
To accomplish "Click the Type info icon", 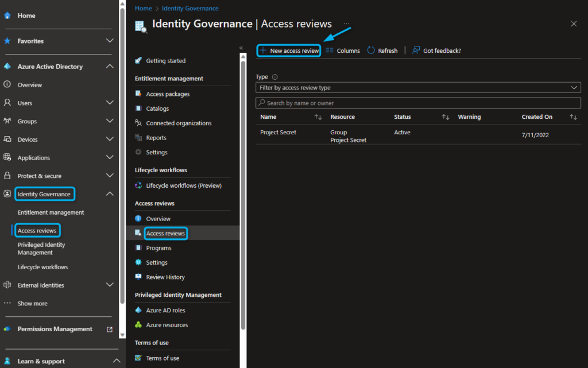I will pyautogui.click(x=274, y=77).
